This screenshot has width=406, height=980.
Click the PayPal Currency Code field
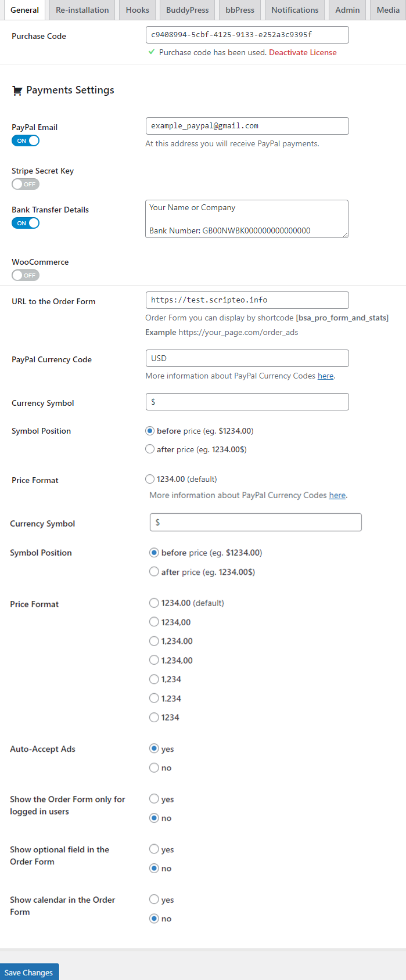(x=247, y=358)
